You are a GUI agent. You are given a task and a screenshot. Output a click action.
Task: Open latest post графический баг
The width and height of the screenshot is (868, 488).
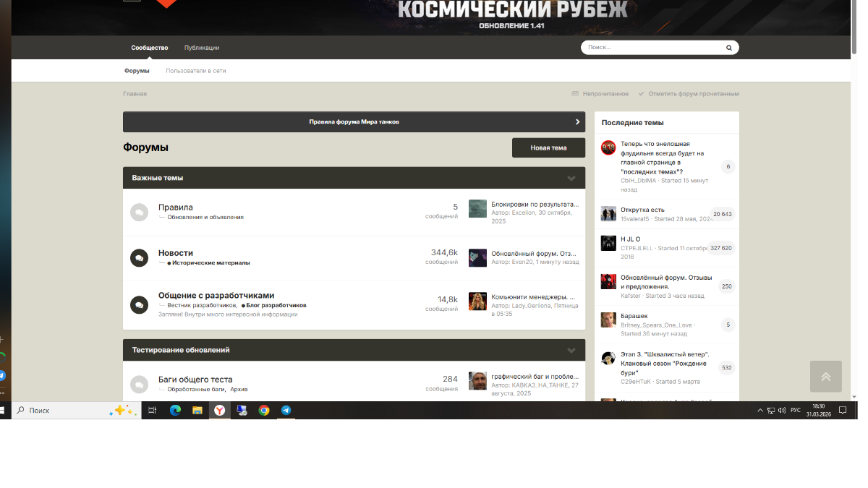(535, 377)
